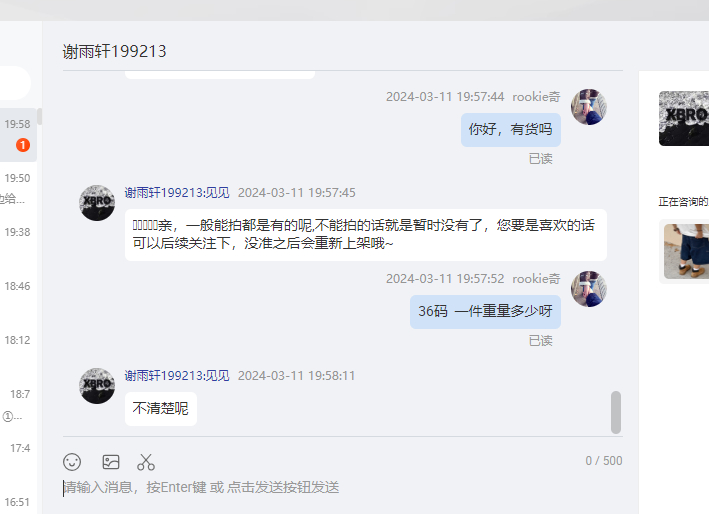Screen dimensions: 709x514
Task: Click seller name link above 不清楚呢 message
Action: (177, 376)
